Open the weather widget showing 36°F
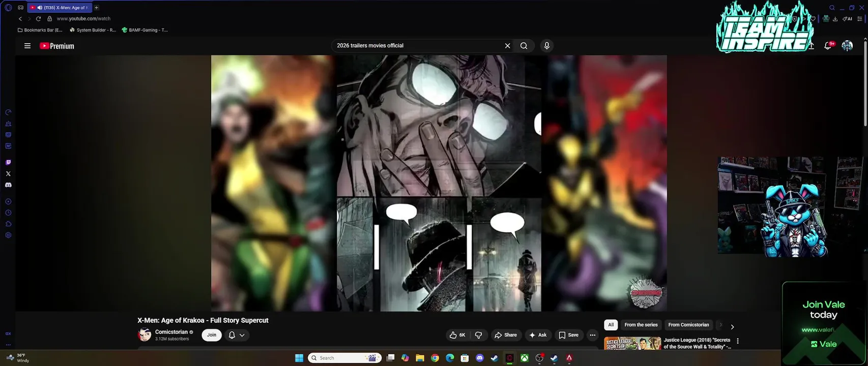Screen dimensions: 868x366 [x=17, y=358]
